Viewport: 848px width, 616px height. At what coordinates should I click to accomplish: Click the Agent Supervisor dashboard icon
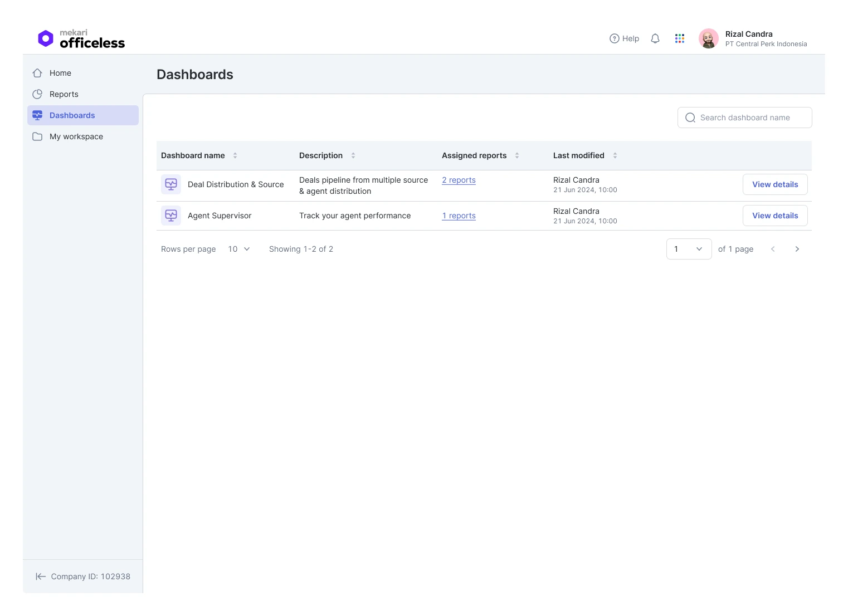(171, 216)
